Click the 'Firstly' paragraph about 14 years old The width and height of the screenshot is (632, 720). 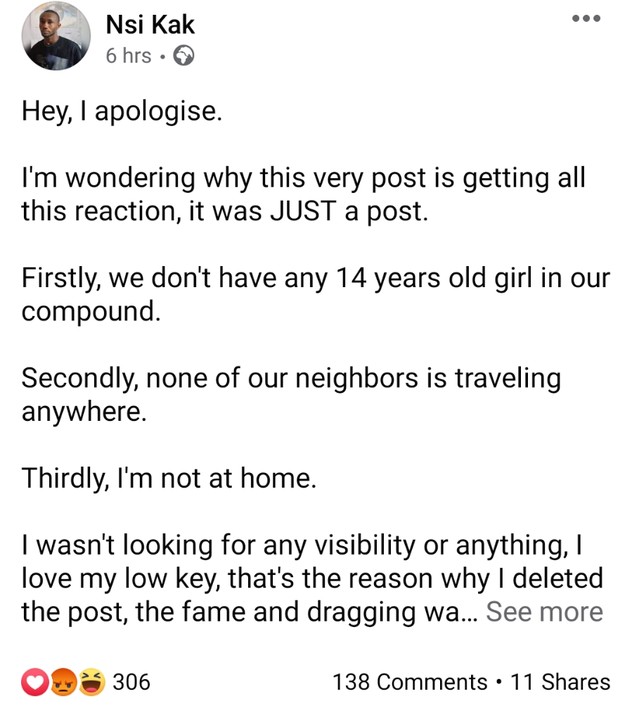(x=310, y=295)
